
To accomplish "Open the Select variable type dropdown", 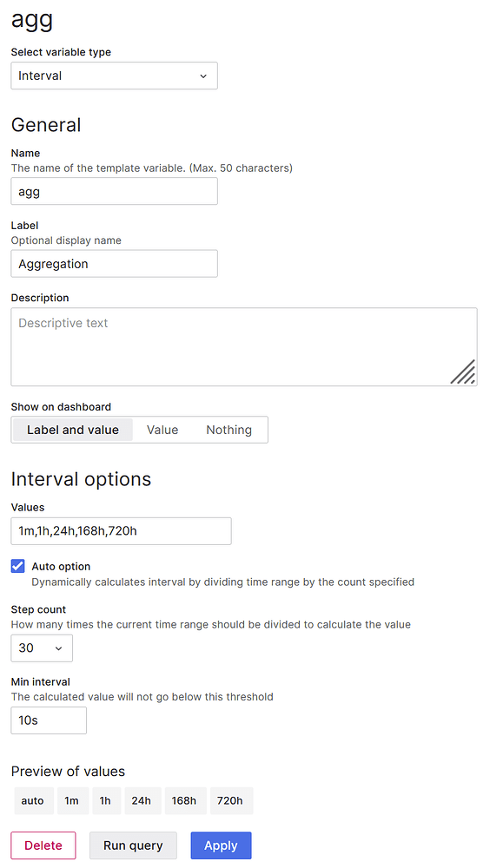I will 114,76.
